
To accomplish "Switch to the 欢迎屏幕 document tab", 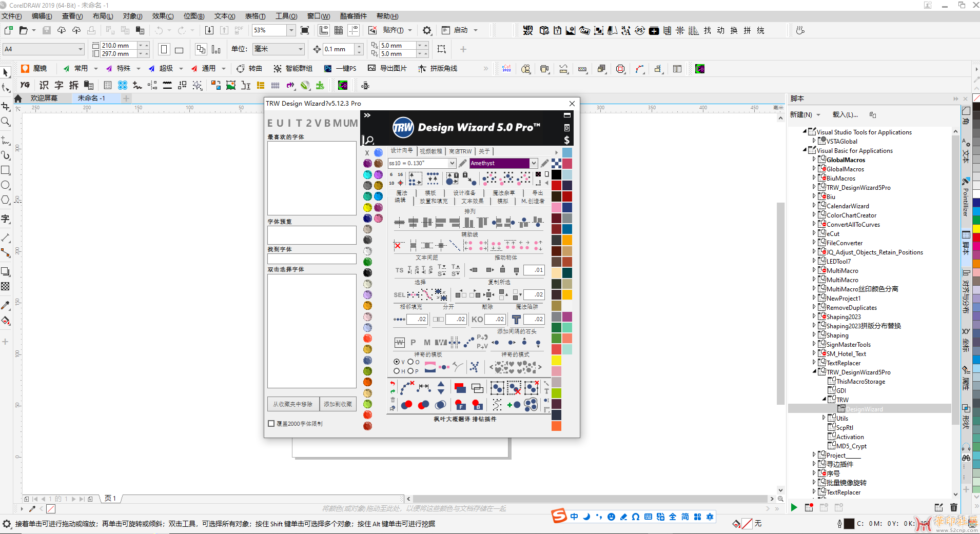I will 44,98.
